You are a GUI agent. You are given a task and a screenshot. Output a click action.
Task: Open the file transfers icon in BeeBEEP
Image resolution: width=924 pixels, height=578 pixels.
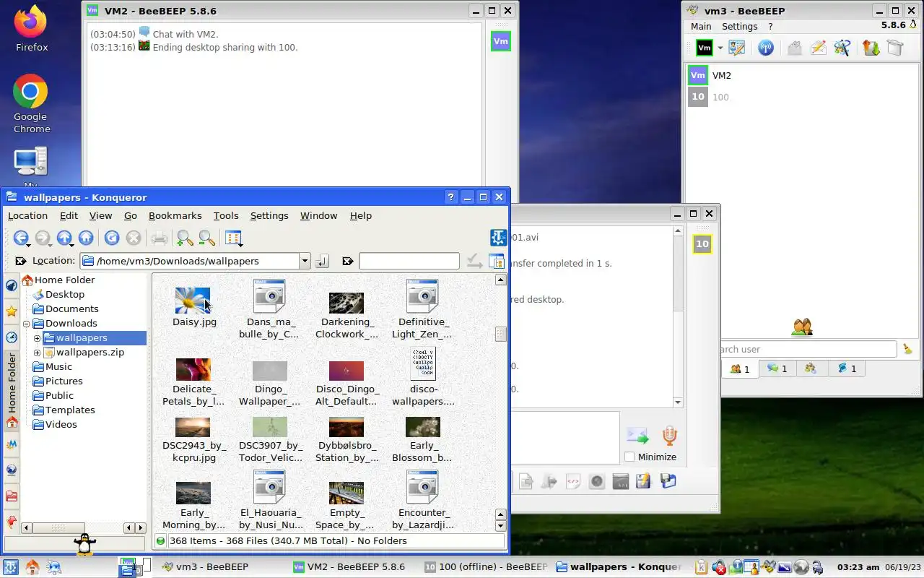coord(871,48)
